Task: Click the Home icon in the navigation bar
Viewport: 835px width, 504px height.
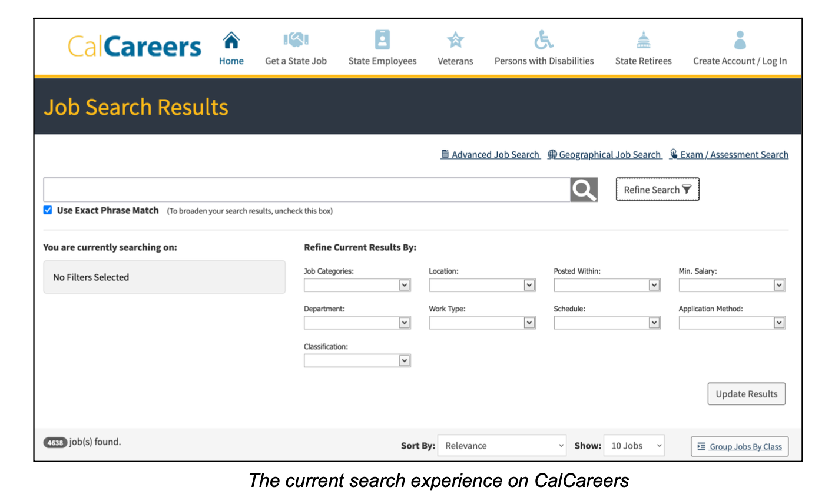Action: 231,40
